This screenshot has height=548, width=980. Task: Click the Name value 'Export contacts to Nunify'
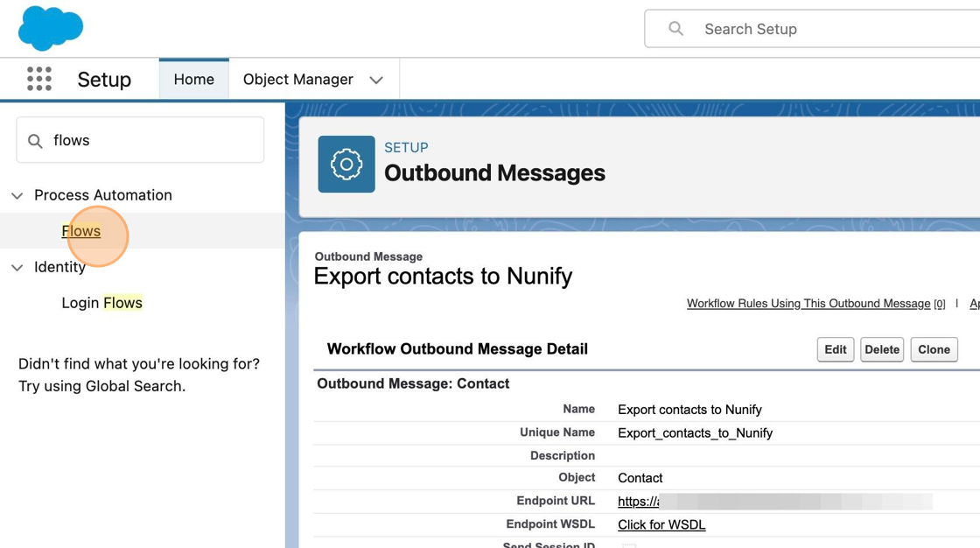pyautogui.click(x=690, y=410)
